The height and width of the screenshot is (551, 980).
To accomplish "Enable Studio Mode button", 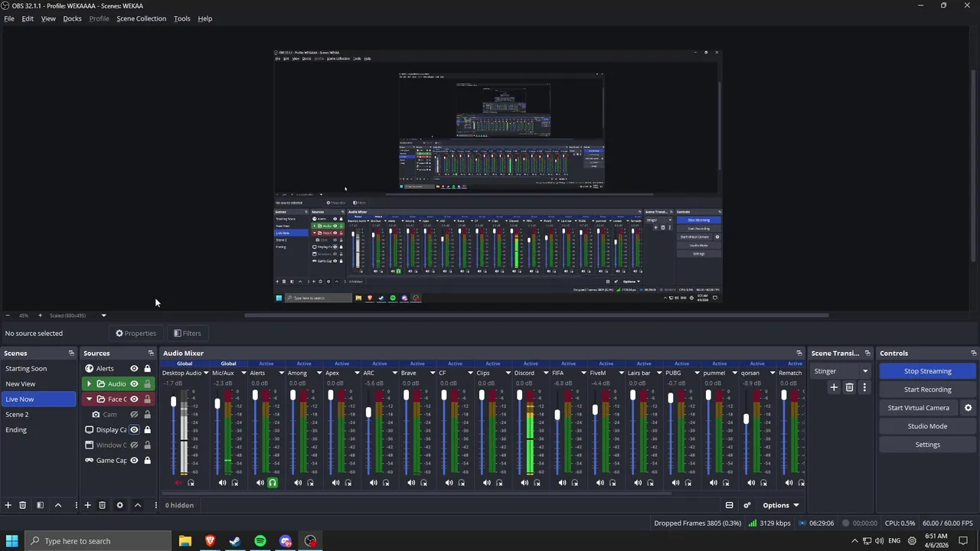I will 927,426.
